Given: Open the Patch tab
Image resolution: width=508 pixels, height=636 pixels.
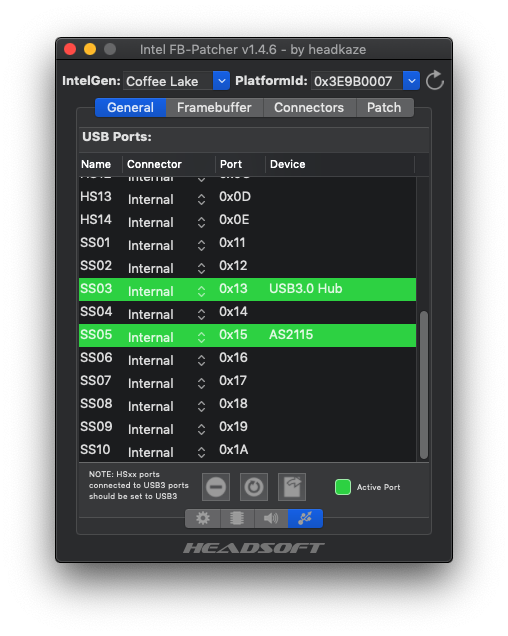Looking at the screenshot, I should click(x=384, y=107).
